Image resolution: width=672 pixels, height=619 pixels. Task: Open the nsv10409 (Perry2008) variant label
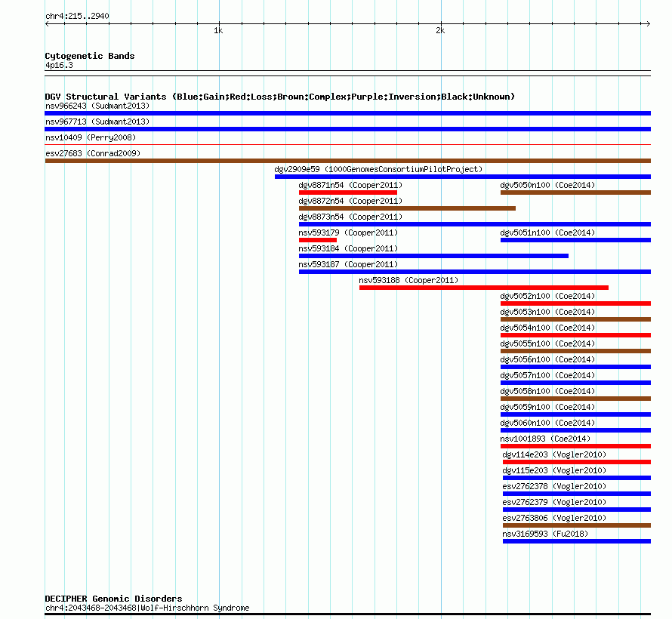[91, 137]
